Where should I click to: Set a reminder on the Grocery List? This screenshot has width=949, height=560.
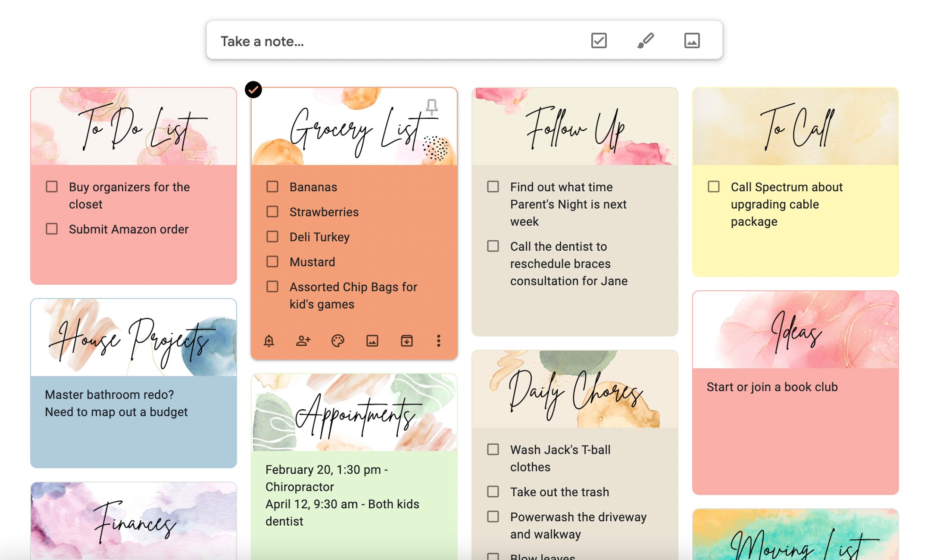click(269, 341)
